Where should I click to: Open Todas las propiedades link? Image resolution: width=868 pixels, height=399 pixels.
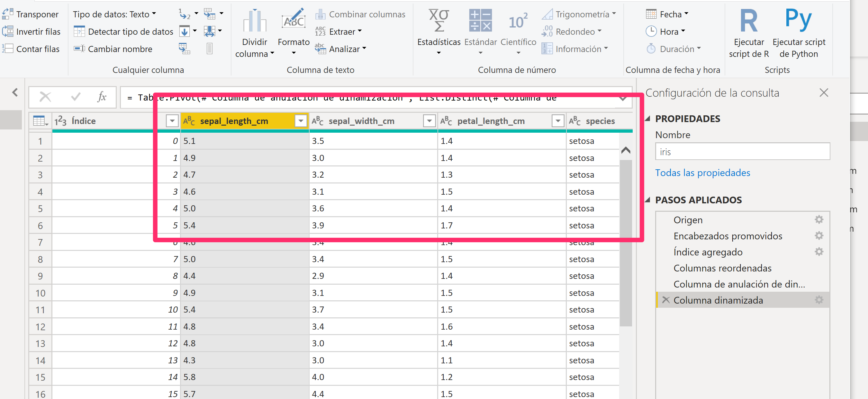pos(702,173)
